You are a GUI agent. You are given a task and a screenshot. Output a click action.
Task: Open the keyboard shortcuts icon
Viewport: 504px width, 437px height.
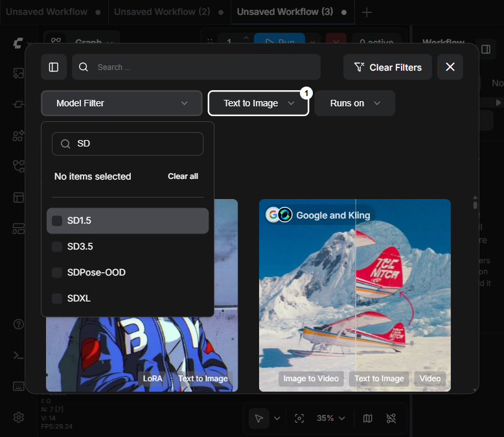pos(18,386)
